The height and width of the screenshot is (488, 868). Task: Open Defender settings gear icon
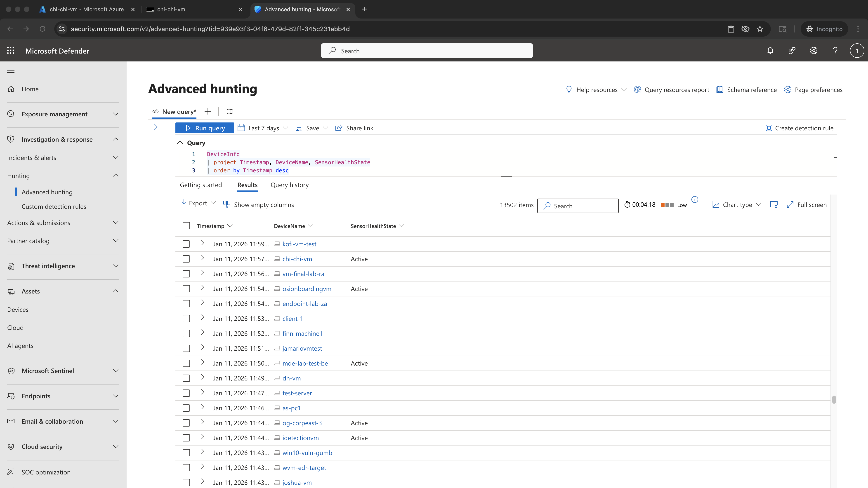tap(814, 51)
